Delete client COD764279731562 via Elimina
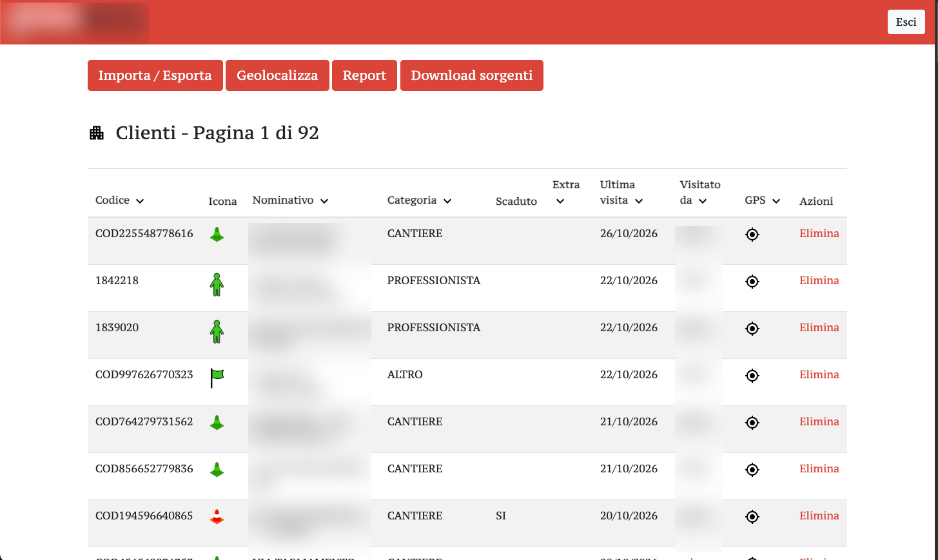Image resolution: width=938 pixels, height=560 pixels. (x=819, y=421)
